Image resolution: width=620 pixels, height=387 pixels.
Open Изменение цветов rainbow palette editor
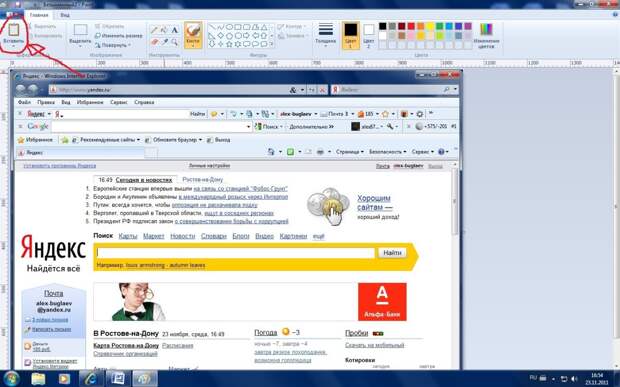click(x=486, y=36)
